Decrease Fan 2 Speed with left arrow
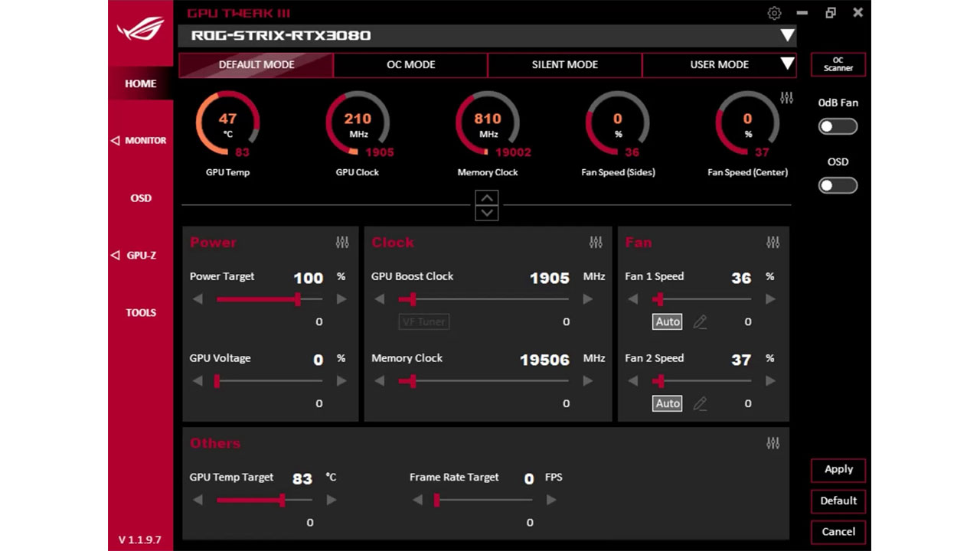 pyautogui.click(x=633, y=381)
